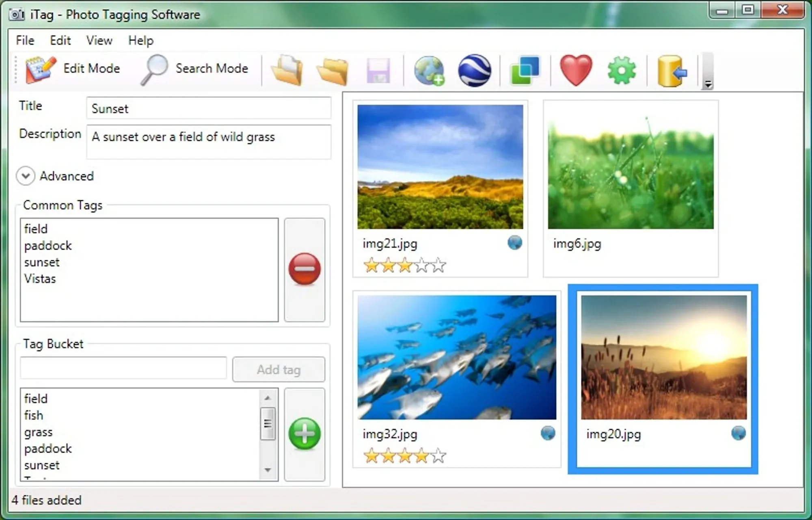Image resolution: width=812 pixels, height=520 pixels.
Task: Expand the Advanced section
Action: click(26, 176)
